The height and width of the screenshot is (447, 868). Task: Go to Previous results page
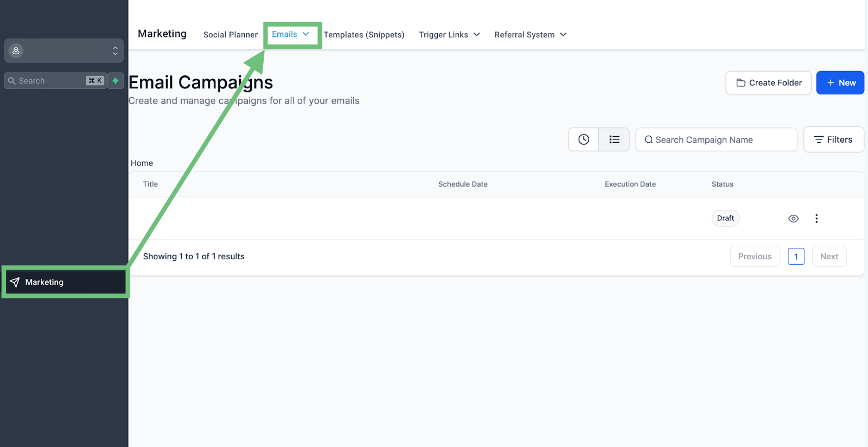click(x=755, y=257)
